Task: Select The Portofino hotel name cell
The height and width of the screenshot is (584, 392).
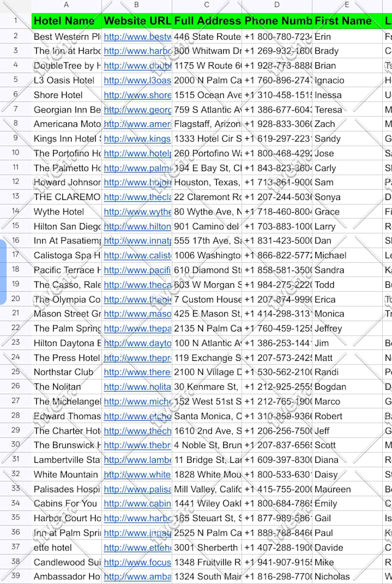Action: [67, 153]
